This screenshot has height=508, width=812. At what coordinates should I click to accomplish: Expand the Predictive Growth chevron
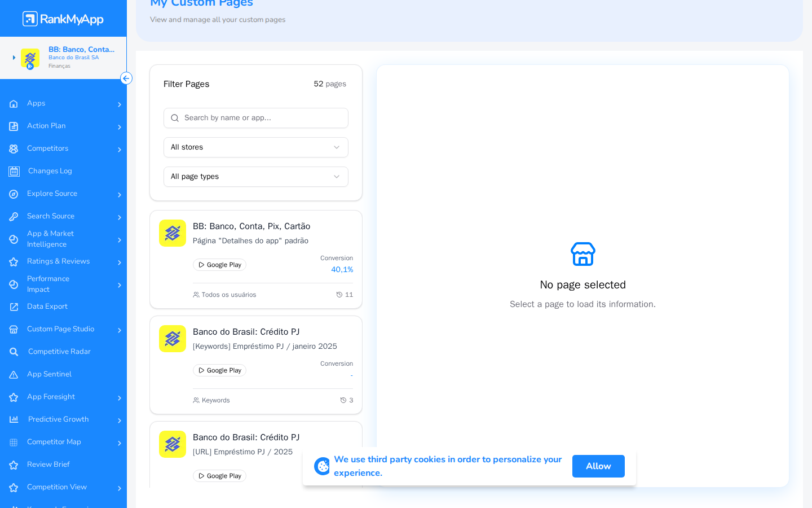tap(120, 421)
